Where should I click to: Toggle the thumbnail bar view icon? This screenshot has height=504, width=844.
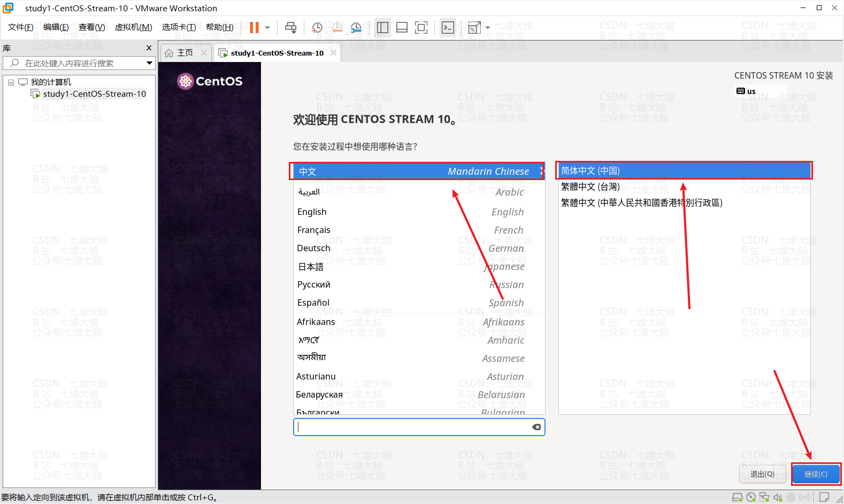point(402,27)
